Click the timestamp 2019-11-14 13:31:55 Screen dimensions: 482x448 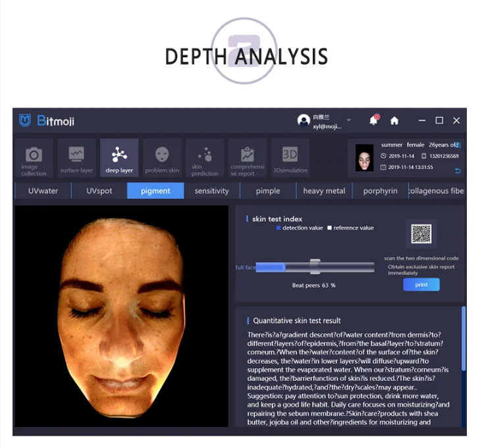click(x=410, y=167)
